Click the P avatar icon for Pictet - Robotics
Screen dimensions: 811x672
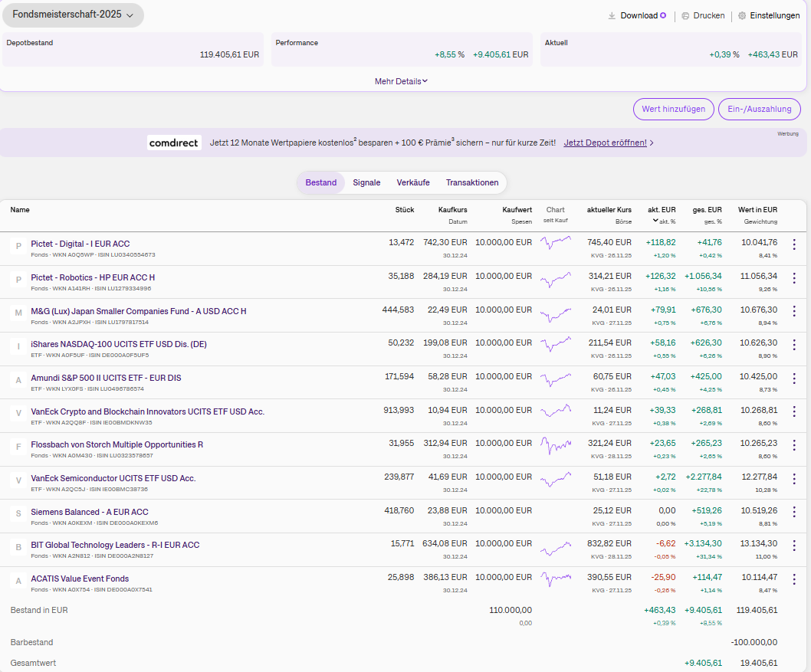18,280
